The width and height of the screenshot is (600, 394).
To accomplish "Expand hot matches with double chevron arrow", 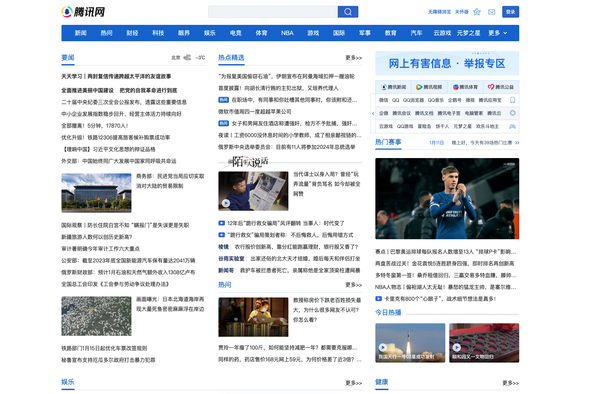I will (517, 143).
